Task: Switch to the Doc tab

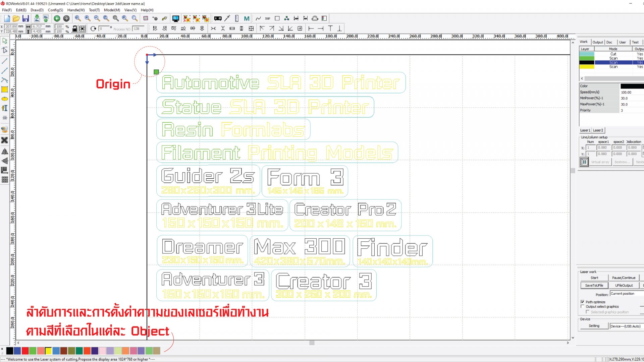Action: [x=609, y=42]
